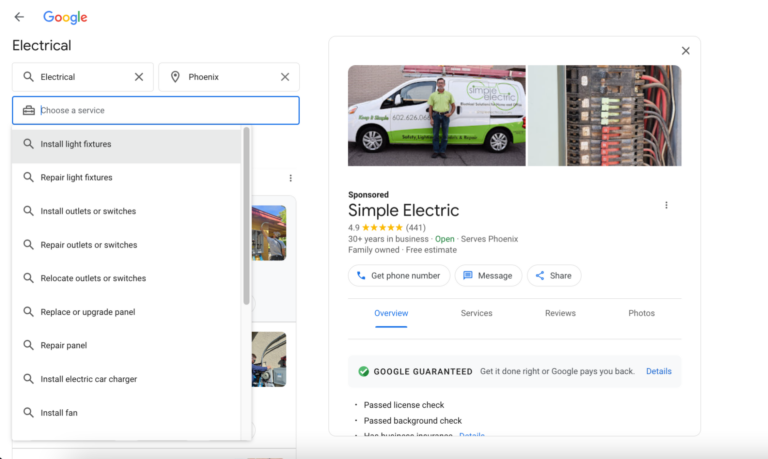Image resolution: width=768 pixels, height=459 pixels.
Task: Share the Simple Electric listing
Action: (x=554, y=276)
